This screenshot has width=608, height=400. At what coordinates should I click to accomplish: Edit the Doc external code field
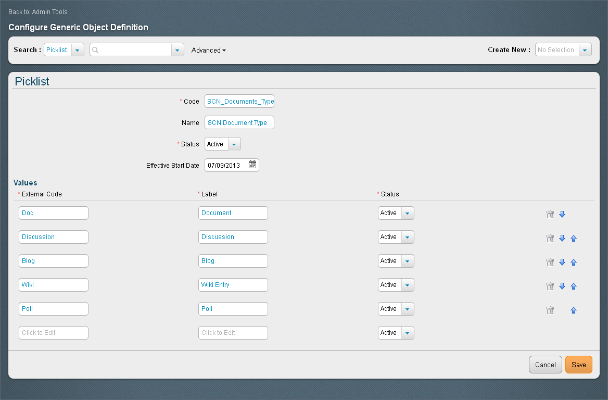[x=54, y=213]
